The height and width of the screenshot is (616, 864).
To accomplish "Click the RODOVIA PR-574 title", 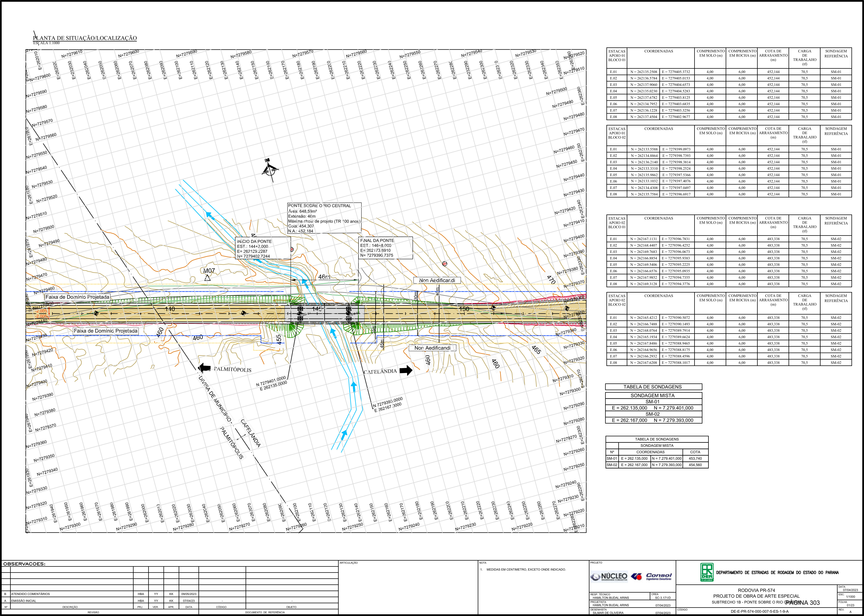I will 756,590.
